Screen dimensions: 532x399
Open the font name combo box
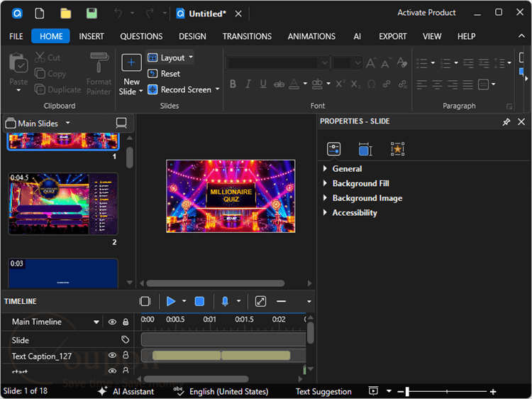(277, 62)
